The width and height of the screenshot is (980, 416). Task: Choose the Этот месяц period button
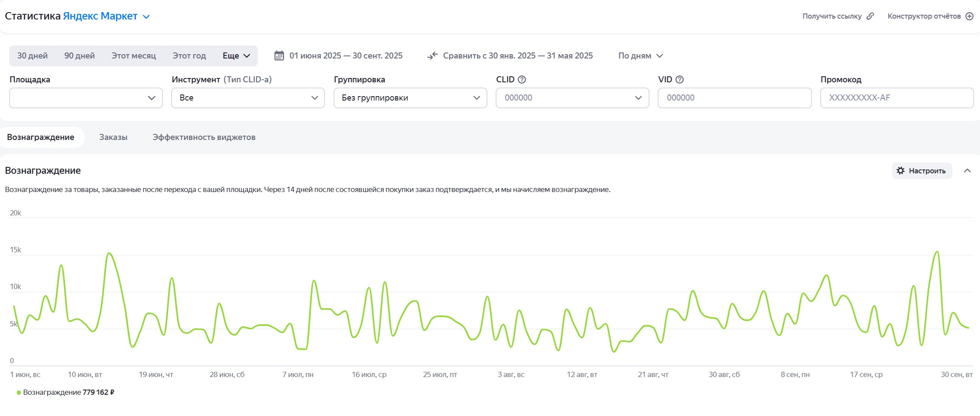(x=133, y=55)
